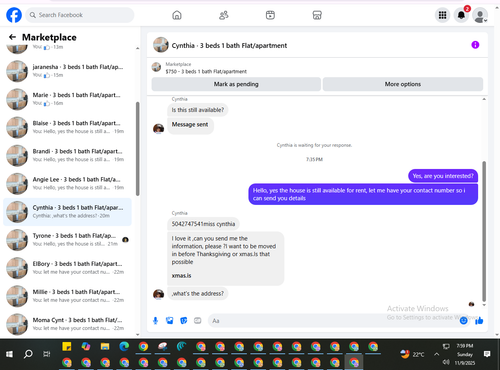Viewport: 500px width, 370px height.
Task: Open the purple conversation info icon
Action: tap(475, 45)
